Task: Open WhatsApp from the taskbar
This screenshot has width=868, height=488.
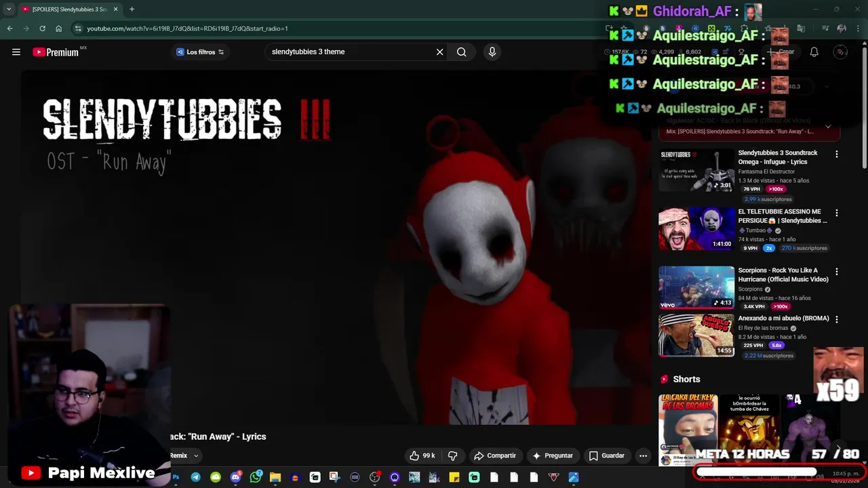Action: pyautogui.click(x=256, y=477)
